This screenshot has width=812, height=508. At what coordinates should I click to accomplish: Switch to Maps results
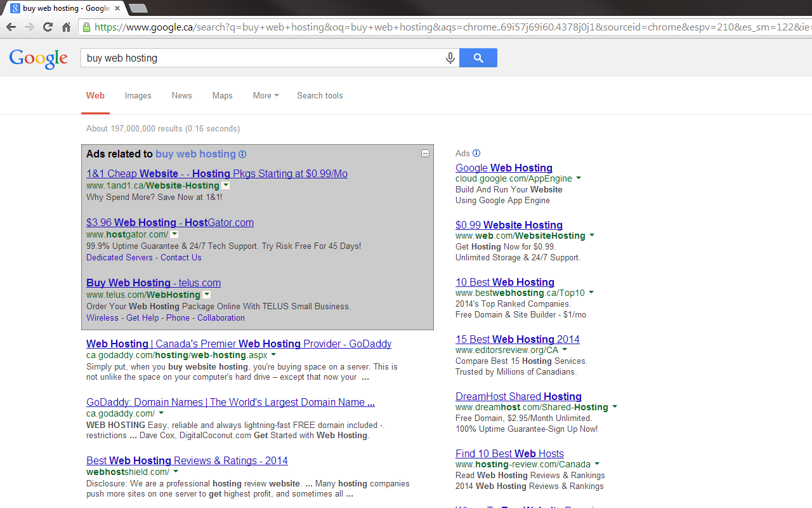[222, 95]
